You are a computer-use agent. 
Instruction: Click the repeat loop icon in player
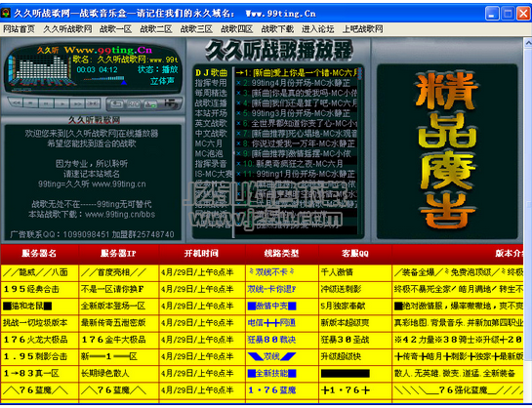[117, 103]
